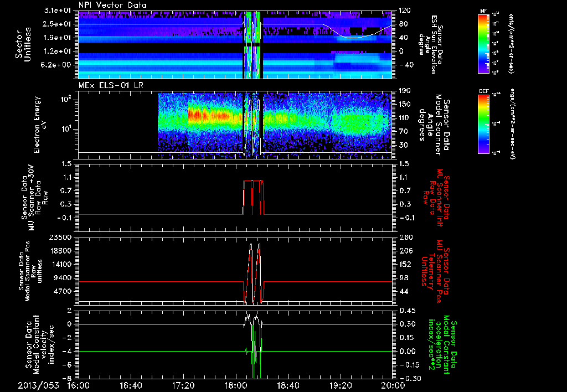Click the 206 telemetry position tick value
The width and height of the screenshot is (567, 392).
coord(405,251)
